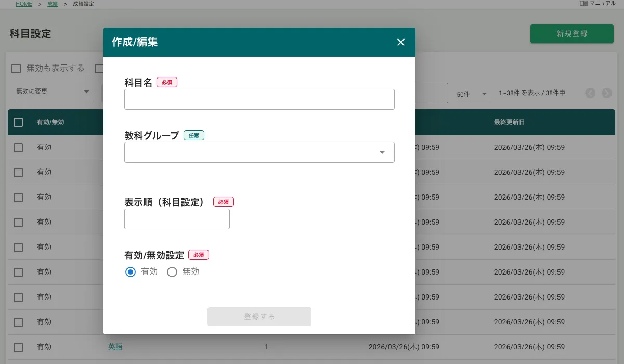
Task: Click the 表示順(科目設定) input field
Action: pyautogui.click(x=177, y=219)
